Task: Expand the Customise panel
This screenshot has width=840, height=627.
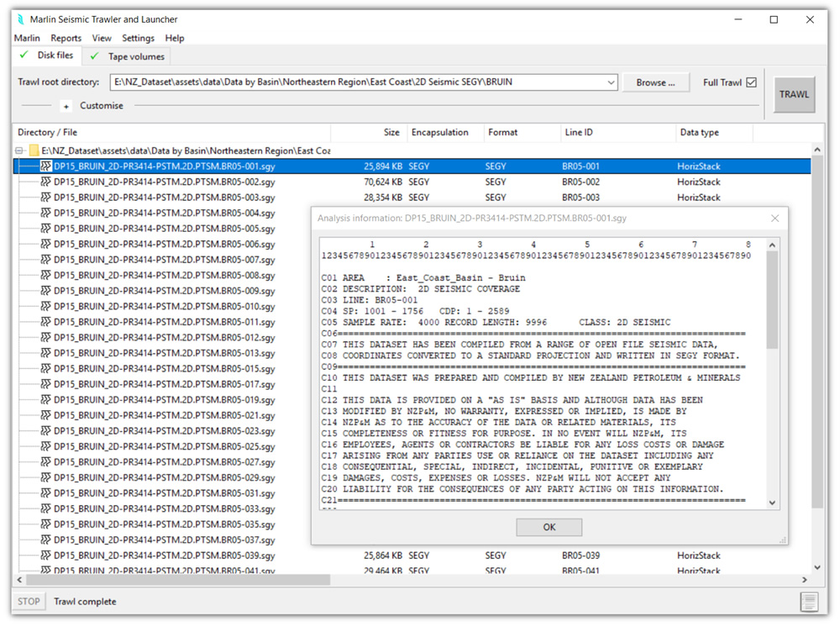Action: coord(66,106)
